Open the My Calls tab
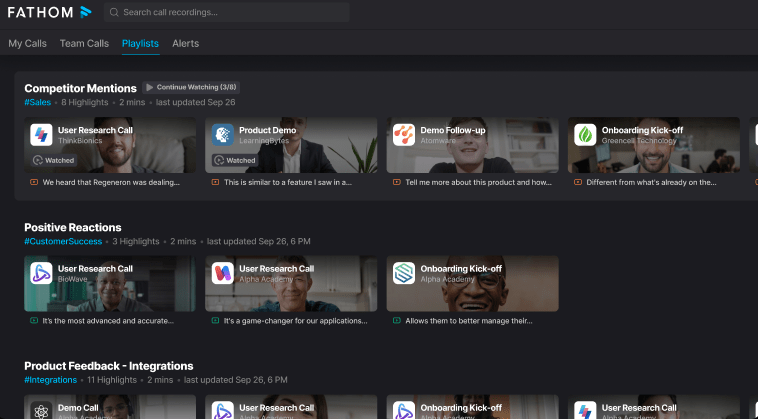The image size is (758, 419). [28, 43]
